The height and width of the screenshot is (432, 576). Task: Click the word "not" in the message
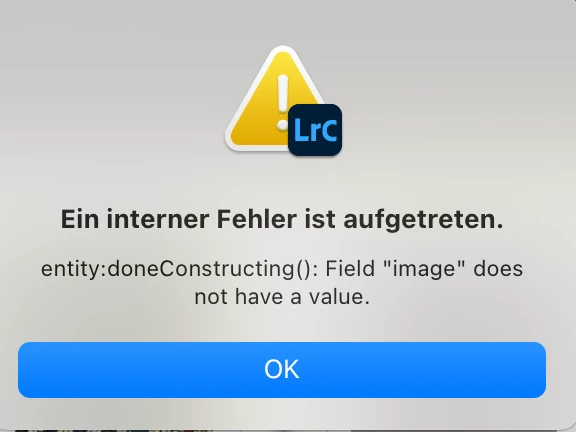pyautogui.click(x=211, y=297)
